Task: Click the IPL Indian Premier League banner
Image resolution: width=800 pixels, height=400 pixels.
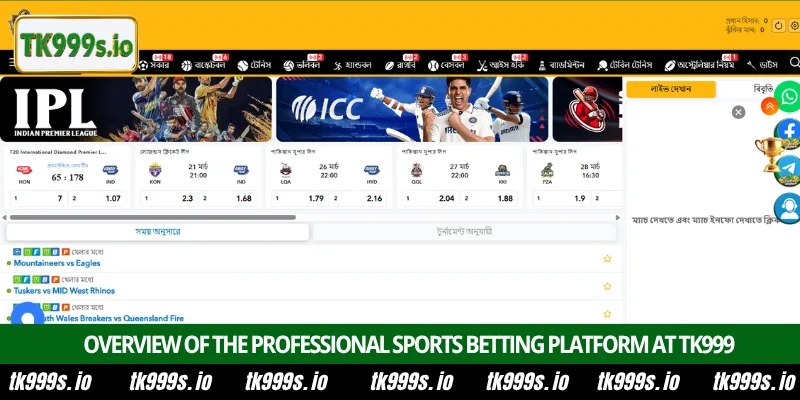Action: tap(136, 109)
